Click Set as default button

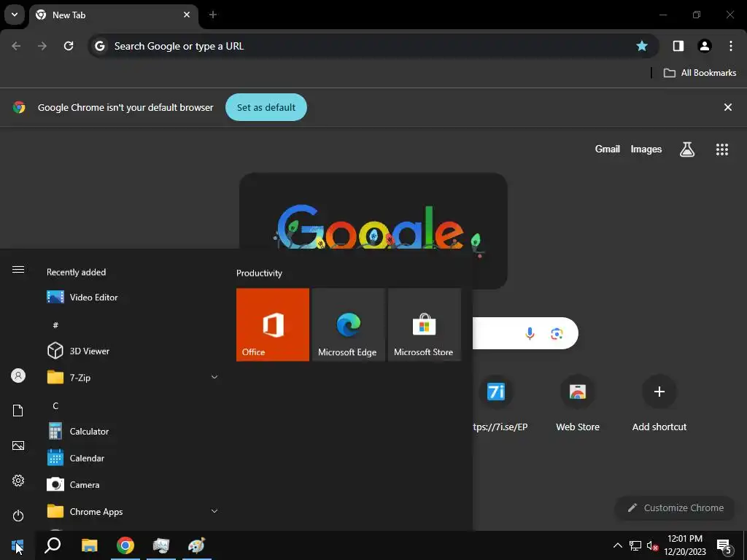click(266, 107)
